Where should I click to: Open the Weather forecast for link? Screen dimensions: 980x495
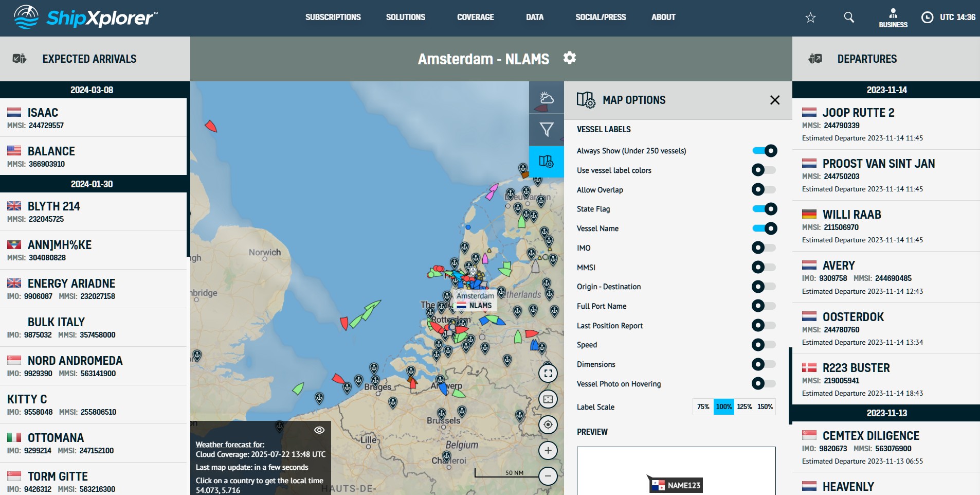point(230,445)
